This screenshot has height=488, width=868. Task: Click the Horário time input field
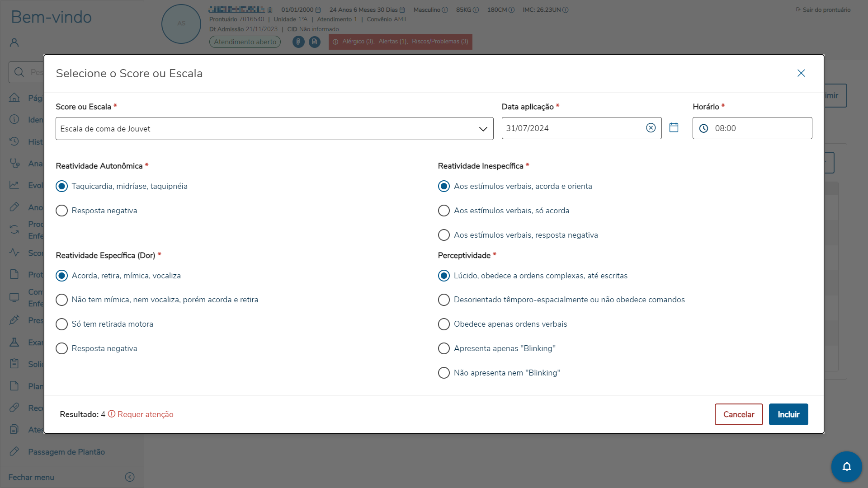[x=759, y=128]
